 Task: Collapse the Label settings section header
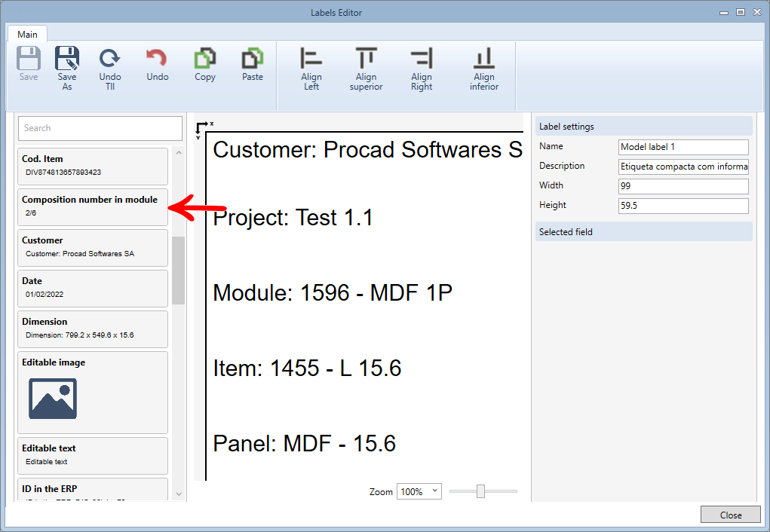point(644,126)
